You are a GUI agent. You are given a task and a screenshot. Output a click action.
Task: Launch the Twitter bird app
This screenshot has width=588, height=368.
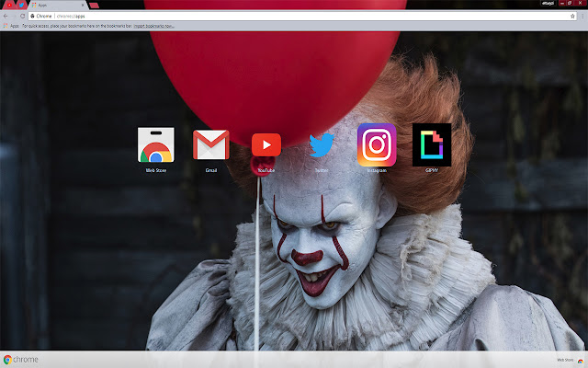pos(322,145)
